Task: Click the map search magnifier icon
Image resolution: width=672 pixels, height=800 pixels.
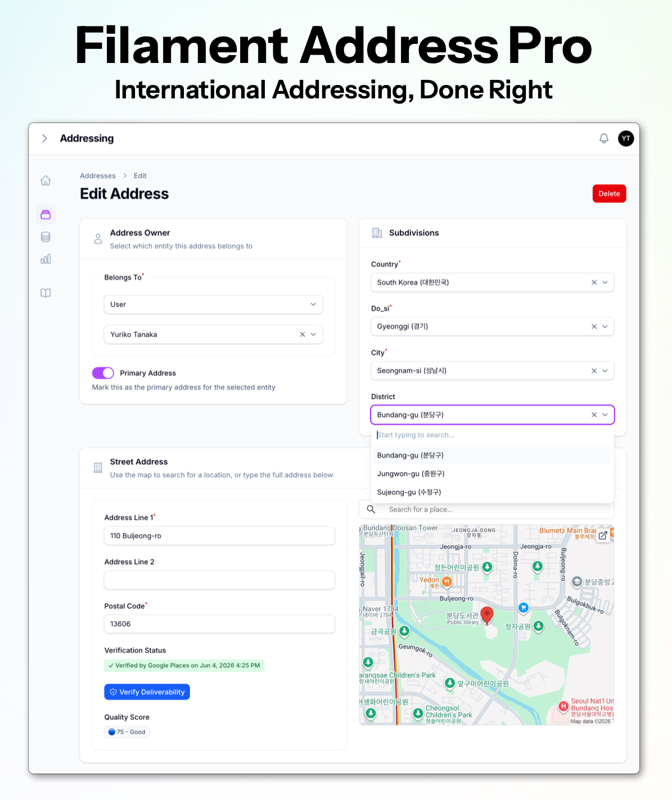Action: tap(371, 509)
